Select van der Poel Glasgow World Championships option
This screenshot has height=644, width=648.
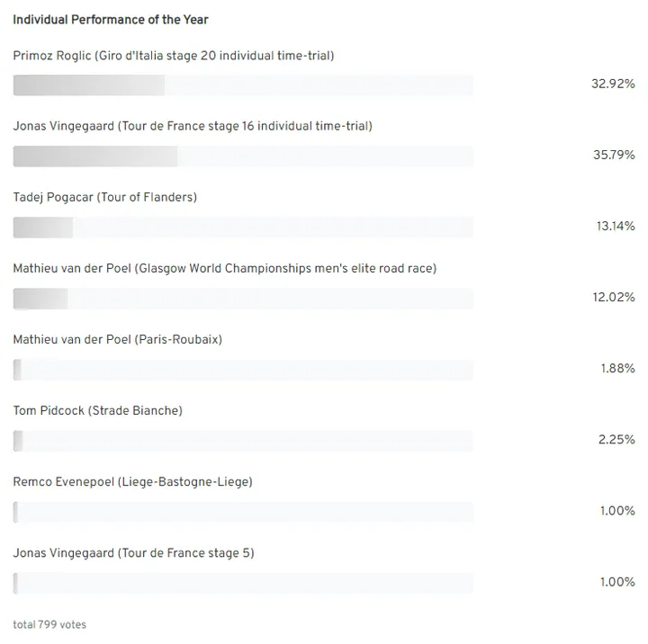coord(225,268)
